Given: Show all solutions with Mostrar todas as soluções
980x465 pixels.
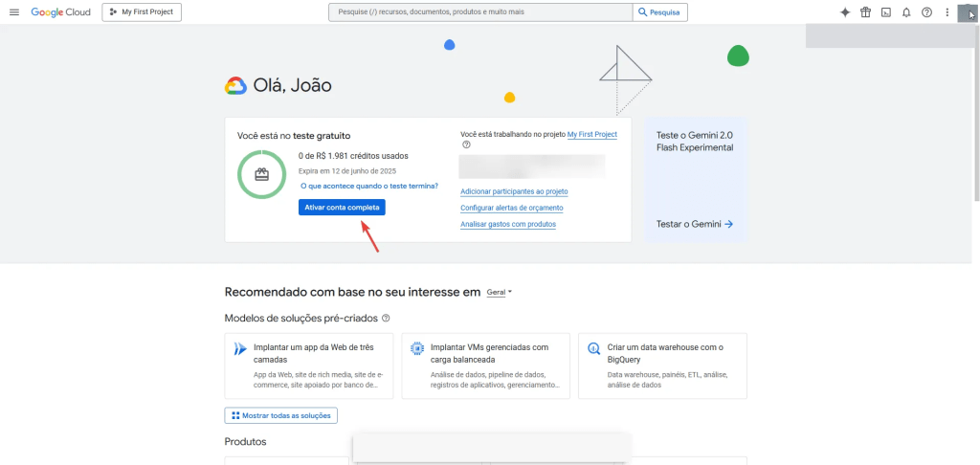Looking at the screenshot, I should 280,416.
